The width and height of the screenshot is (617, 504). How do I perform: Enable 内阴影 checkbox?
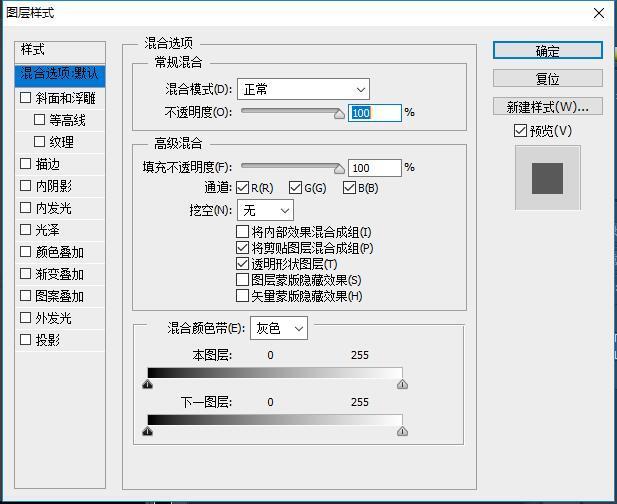[26, 186]
